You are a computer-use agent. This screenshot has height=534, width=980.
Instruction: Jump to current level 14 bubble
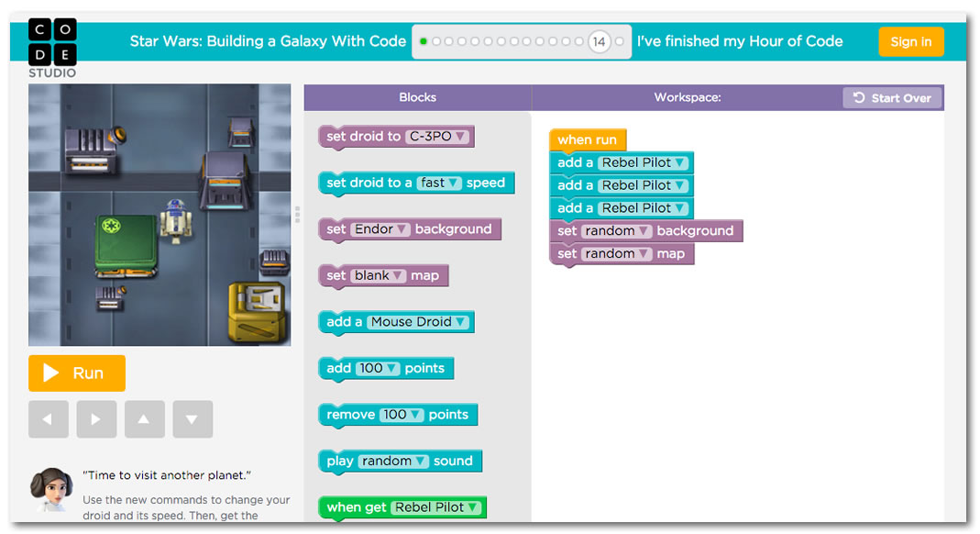(x=599, y=42)
